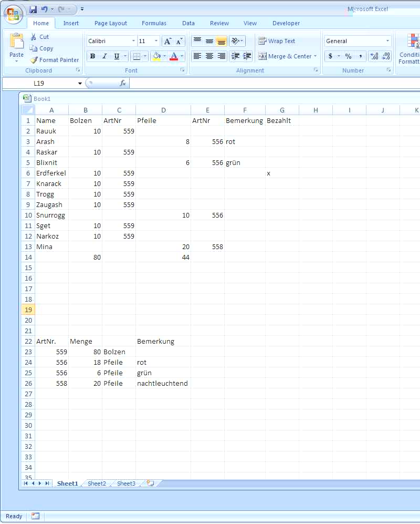Increase decimal places
This screenshot has width=420, height=524.
(374, 56)
